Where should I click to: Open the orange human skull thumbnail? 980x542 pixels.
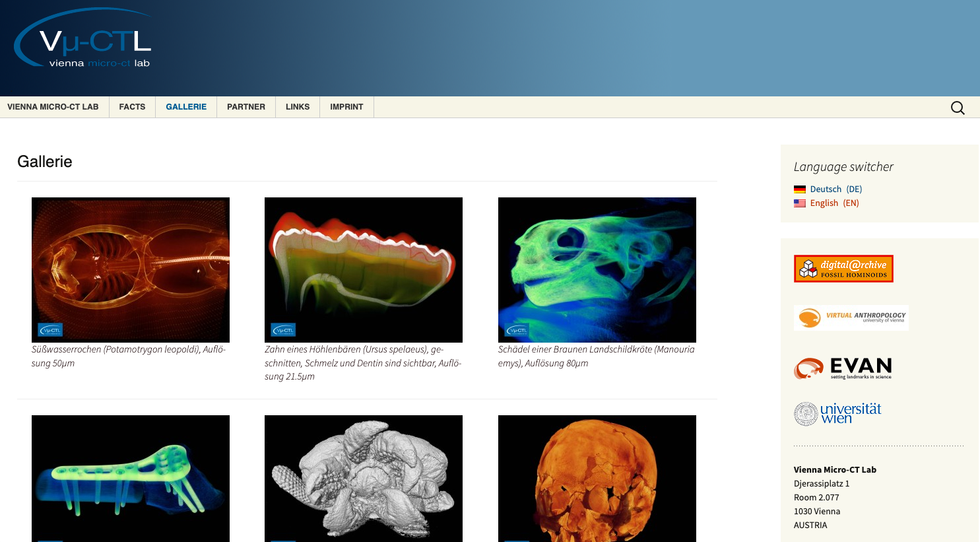pos(597,478)
